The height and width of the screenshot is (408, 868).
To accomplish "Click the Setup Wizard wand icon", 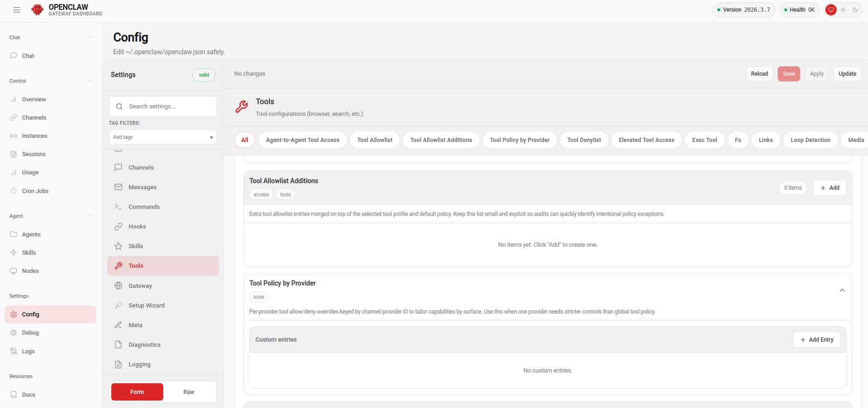I will click(x=118, y=305).
